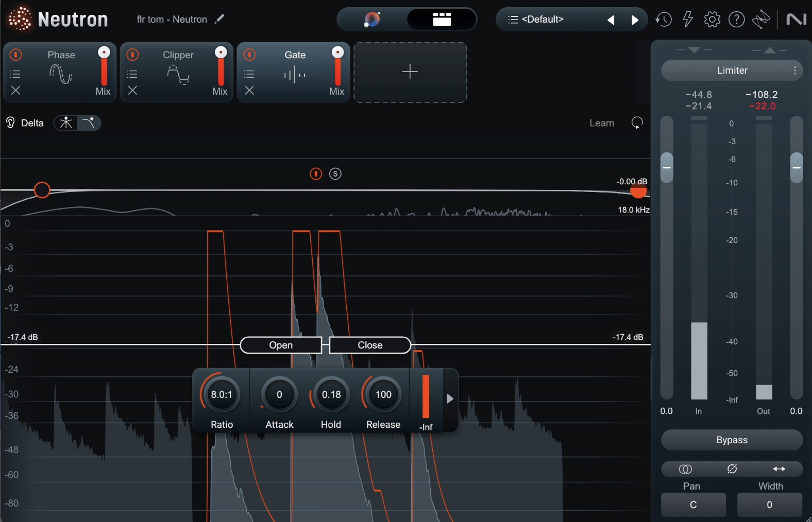
Task: Switch to the detailed module view tab
Action: pyautogui.click(x=442, y=20)
